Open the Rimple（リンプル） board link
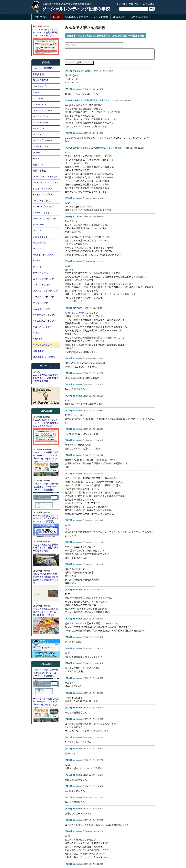The image size is (186, 868). [x=46, y=195]
